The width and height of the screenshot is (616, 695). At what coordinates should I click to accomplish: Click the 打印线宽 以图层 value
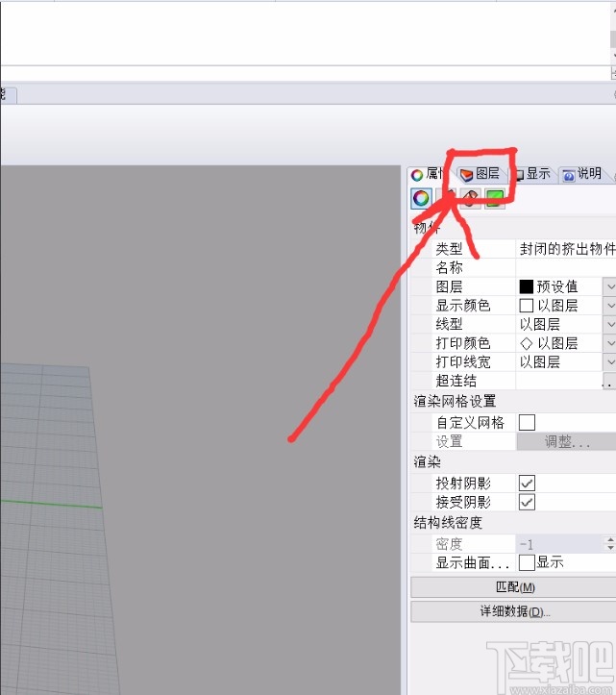[x=540, y=362]
